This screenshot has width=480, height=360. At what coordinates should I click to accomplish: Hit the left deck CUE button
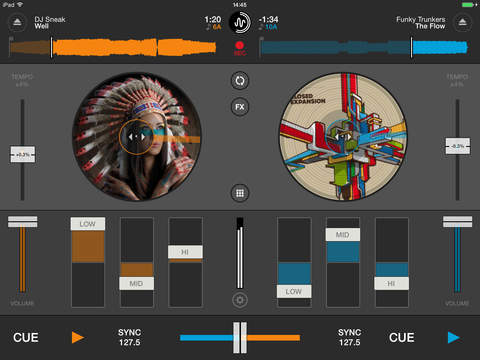[26, 337]
